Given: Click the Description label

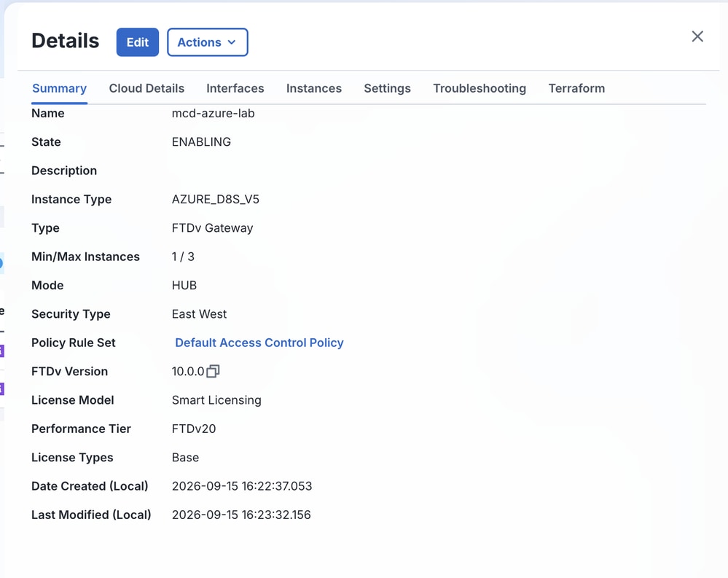Looking at the screenshot, I should click(64, 171).
